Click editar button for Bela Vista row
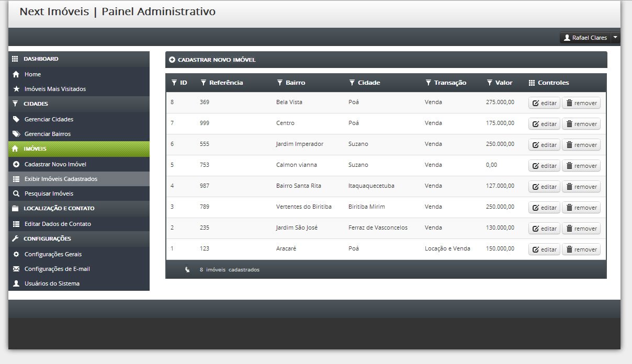This screenshot has width=632, height=364. coord(544,103)
